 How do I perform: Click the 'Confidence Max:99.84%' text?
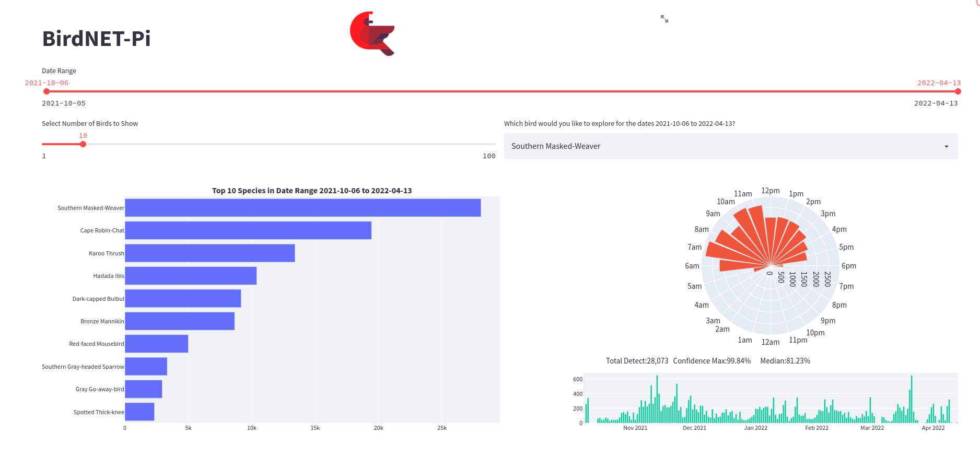(711, 361)
